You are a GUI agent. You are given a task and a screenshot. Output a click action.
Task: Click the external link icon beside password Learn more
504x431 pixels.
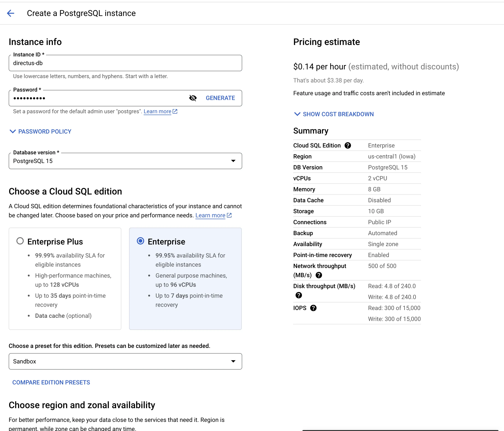(175, 111)
